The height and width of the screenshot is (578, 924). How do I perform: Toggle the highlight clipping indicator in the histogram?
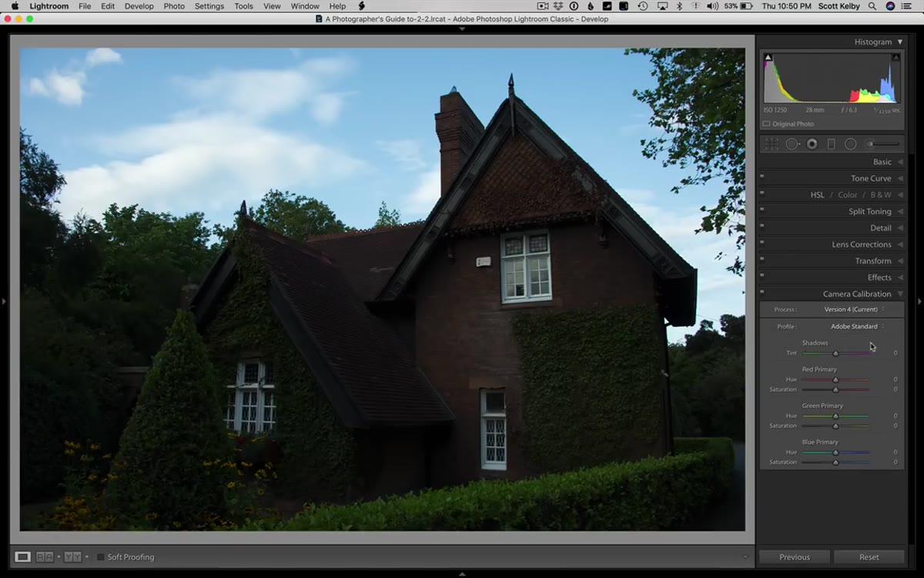pyautogui.click(x=896, y=57)
